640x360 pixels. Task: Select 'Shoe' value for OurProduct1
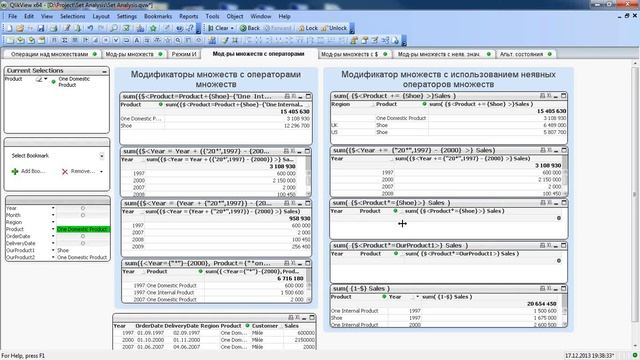[63, 250]
